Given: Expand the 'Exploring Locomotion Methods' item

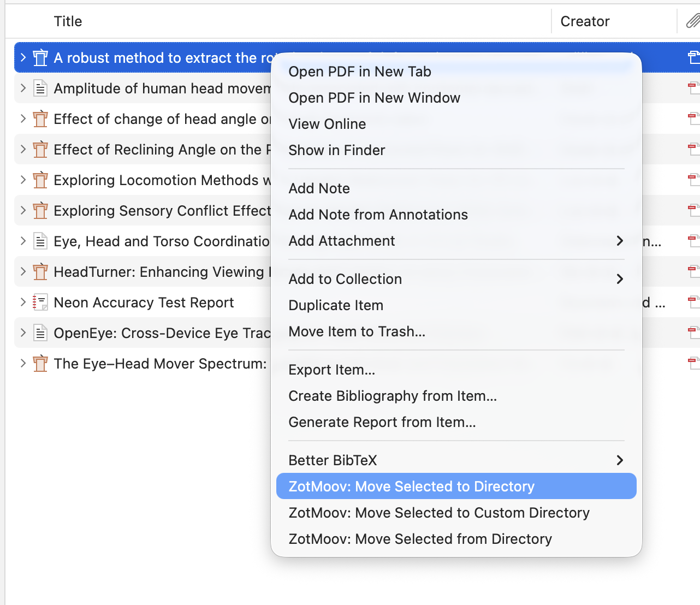Looking at the screenshot, I should [x=23, y=180].
